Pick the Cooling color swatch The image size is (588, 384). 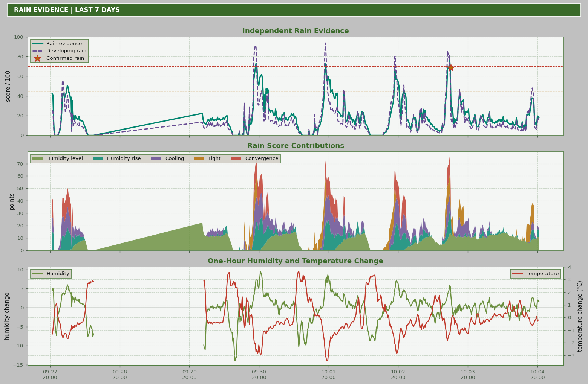point(156,158)
